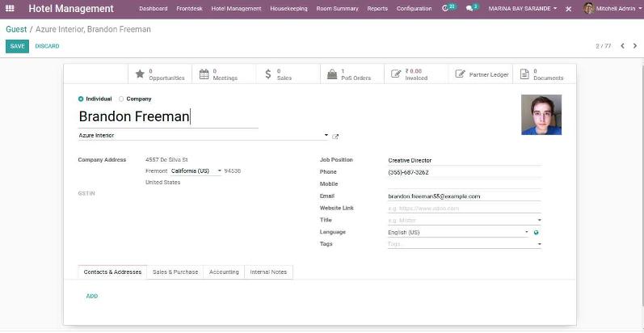Click the language translate globe icon
The height and width of the screenshot is (333, 644).
(x=536, y=233)
